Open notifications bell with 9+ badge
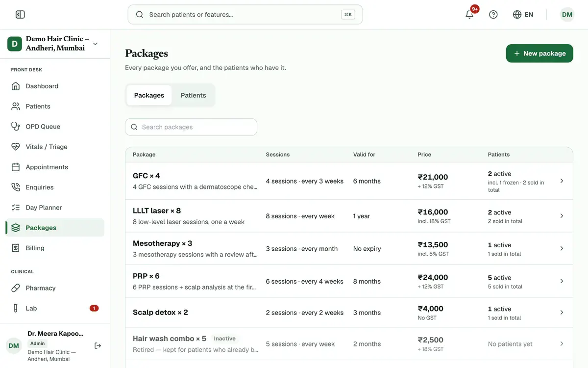The image size is (588, 368). pyautogui.click(x=469, y=14)
